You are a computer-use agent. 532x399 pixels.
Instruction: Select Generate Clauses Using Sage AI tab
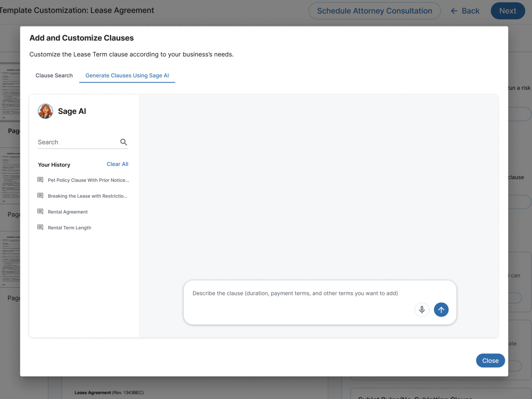127,76
